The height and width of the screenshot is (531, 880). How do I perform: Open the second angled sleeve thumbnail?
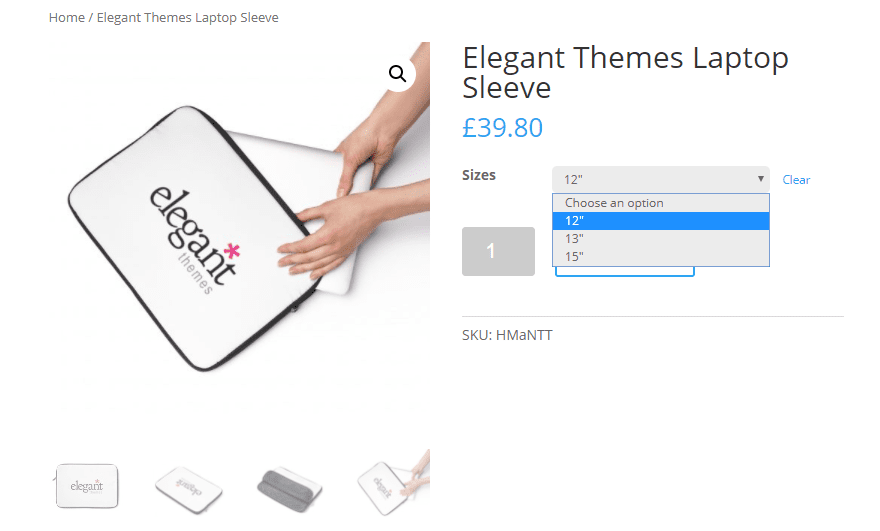point(189,487)
